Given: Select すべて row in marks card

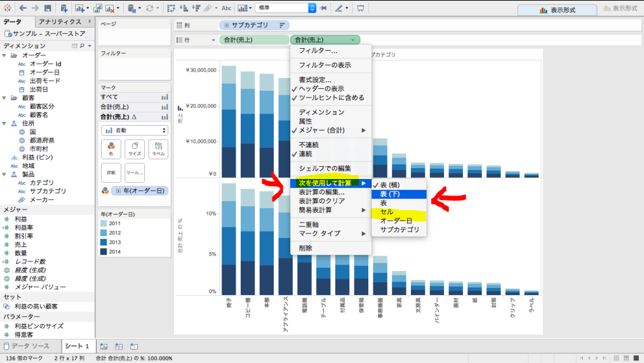Looking at the screenshot, I should 135,97.
